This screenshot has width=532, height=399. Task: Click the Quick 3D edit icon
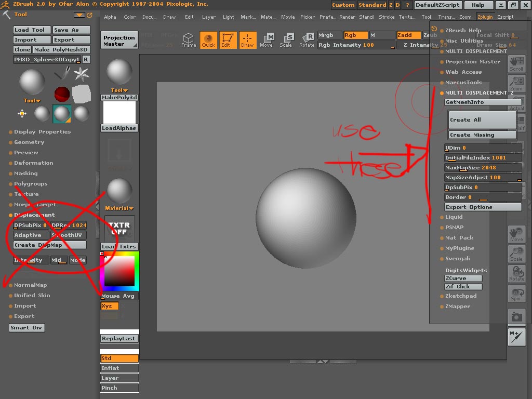(208, 40)
